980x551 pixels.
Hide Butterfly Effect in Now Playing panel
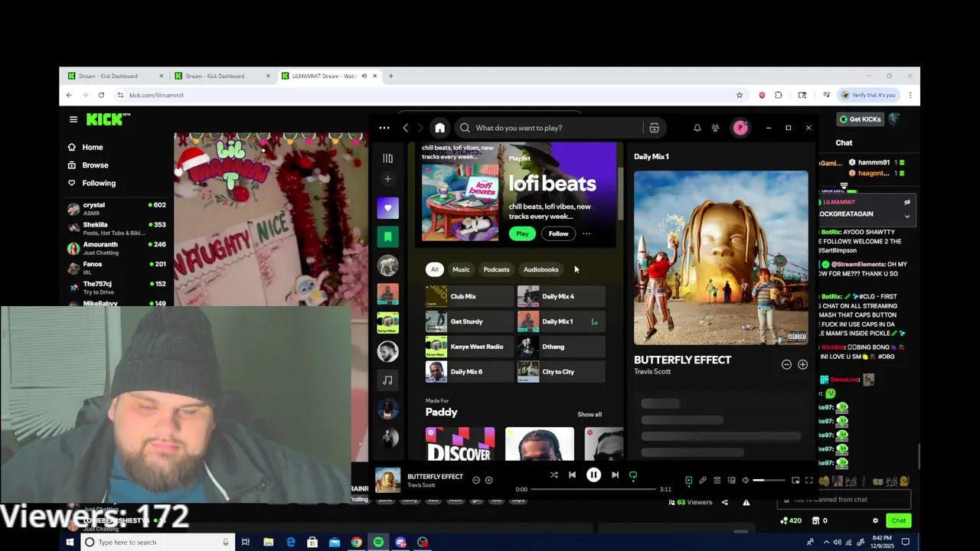pos(786,365)
